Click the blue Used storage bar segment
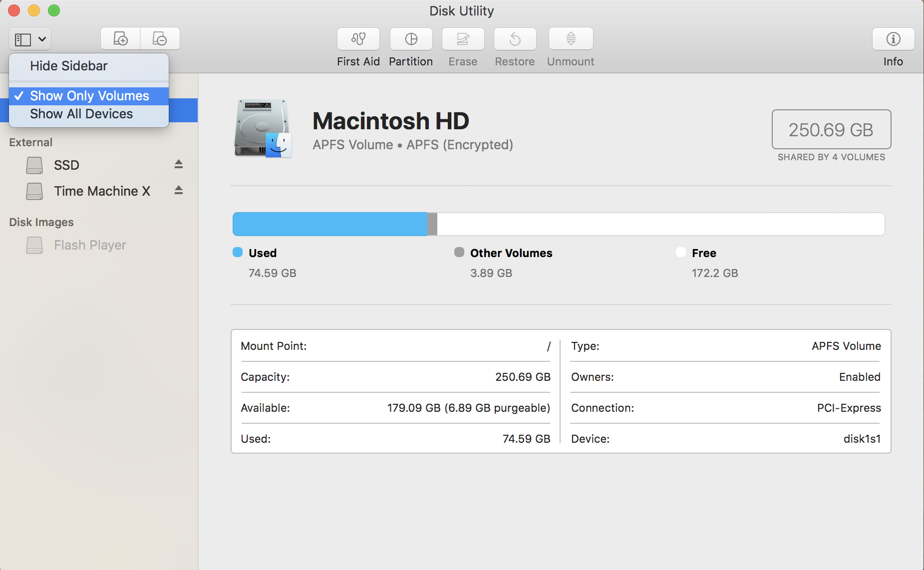This screenshot has width=924, height=570. (x=330, y=224)
